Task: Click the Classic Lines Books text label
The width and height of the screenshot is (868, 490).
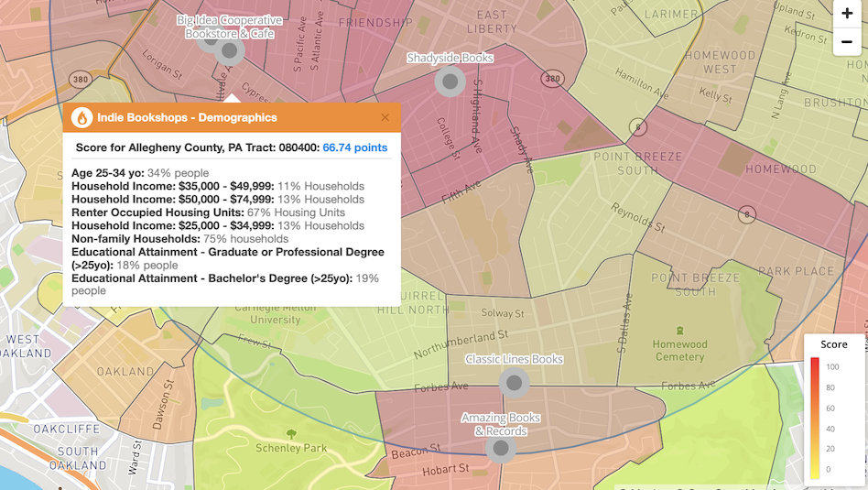Action: coord(514,359)
